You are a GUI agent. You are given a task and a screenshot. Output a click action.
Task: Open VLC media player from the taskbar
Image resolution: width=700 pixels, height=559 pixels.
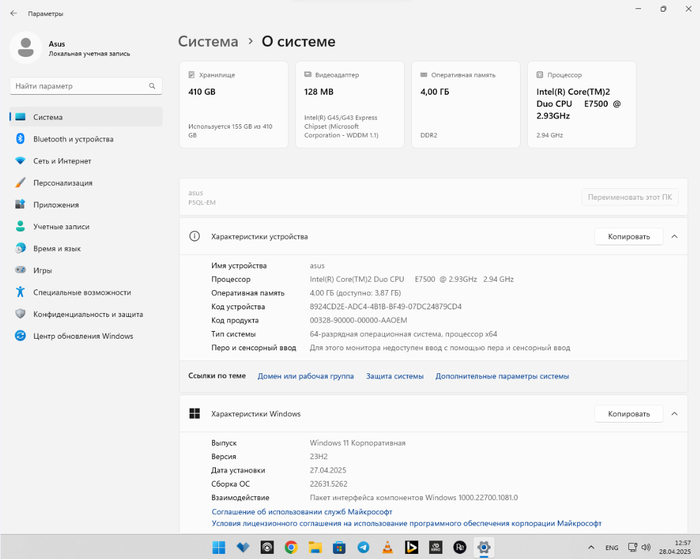click(x=388, y=547)
